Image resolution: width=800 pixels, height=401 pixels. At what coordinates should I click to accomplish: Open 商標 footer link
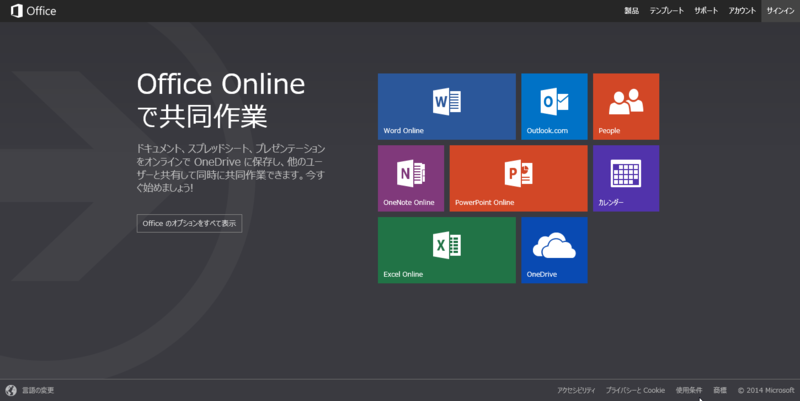720,390
